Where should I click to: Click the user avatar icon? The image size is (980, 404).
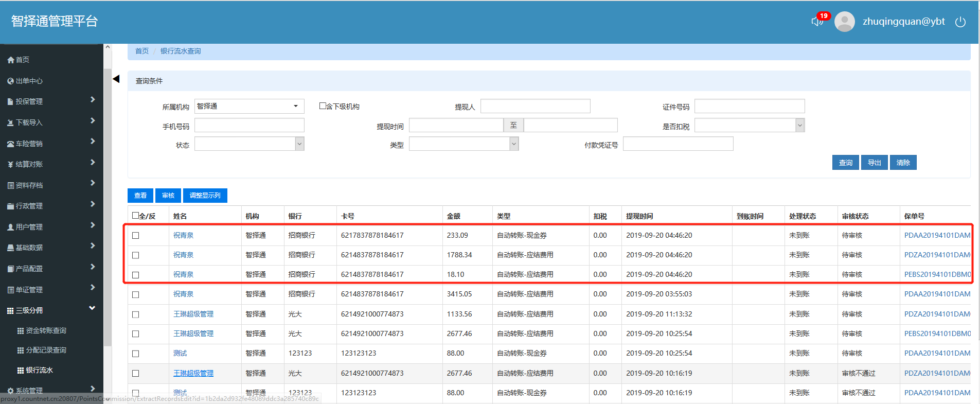tap(844, 22)
